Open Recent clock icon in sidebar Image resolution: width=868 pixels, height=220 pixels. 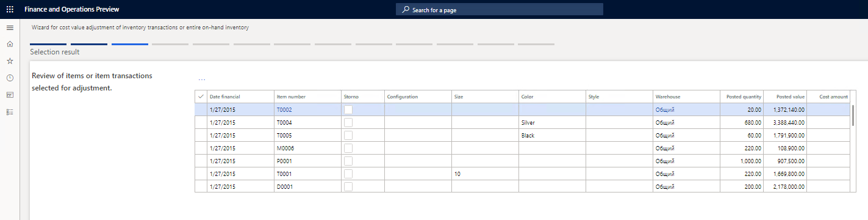[10, 78]
